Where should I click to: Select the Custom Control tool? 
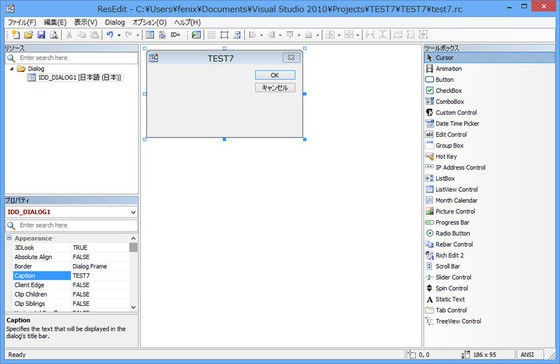(x=489, y=113)
